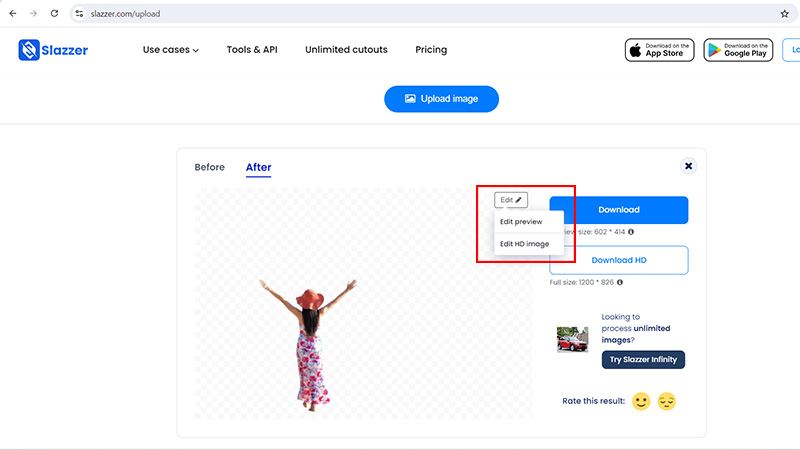Click 'Full size: 1200 * 826' text
This screenshot has width=800, height=450.
tap(581, 282)
